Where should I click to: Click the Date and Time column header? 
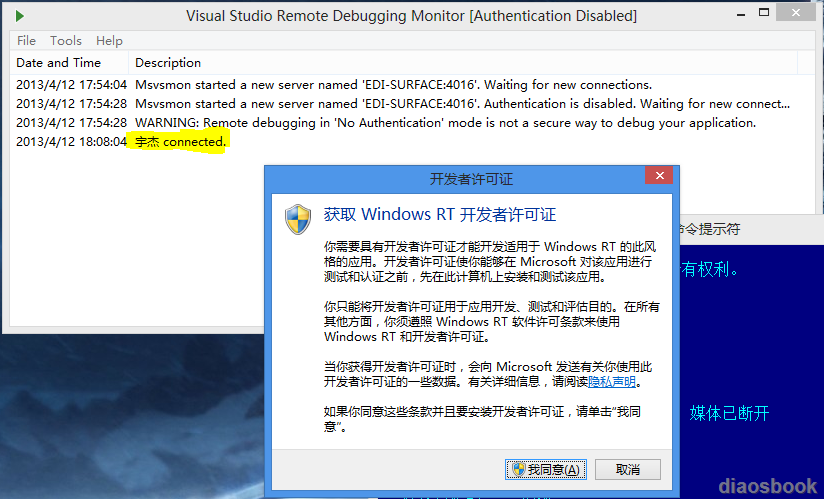(x=69, y=63)
